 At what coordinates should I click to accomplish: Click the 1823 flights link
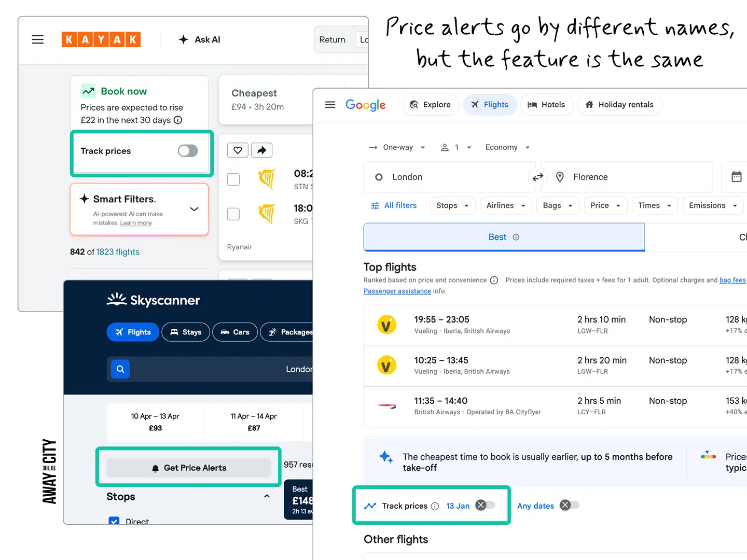(x=118, y=252)
